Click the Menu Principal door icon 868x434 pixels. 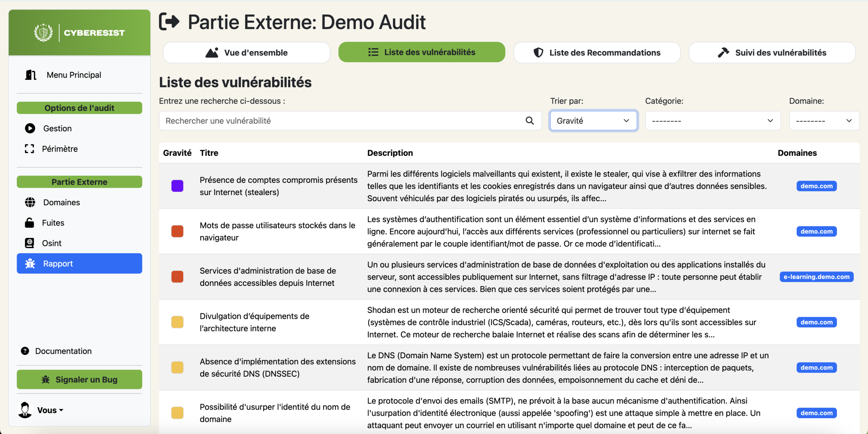tap(31, 75)
